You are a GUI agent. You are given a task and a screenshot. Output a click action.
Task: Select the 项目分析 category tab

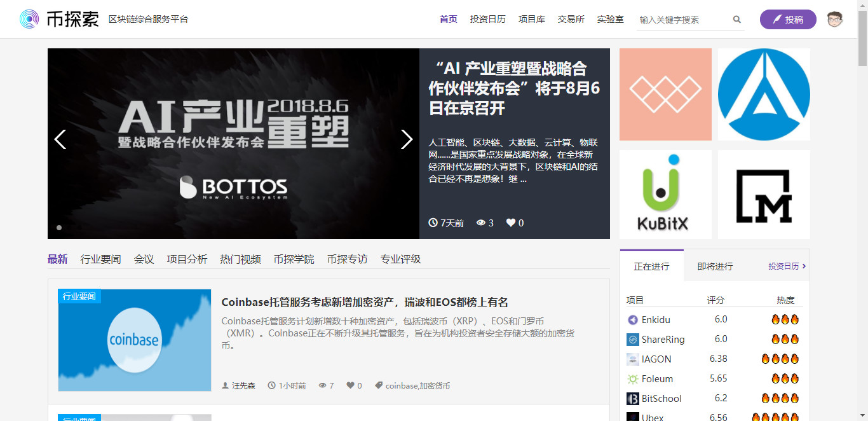click(187, 259)
